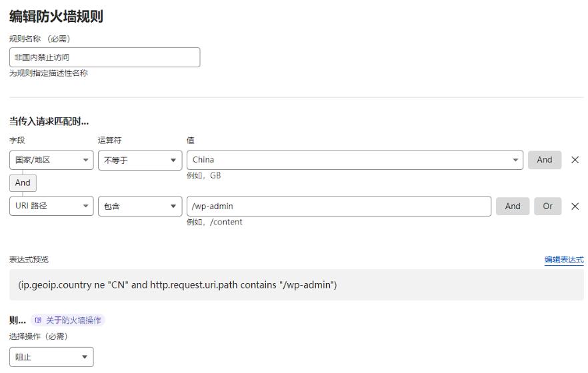Click the And connector between condition rows
The width and height of the screenshot is (588, 373).
click(x=23, y=183)
